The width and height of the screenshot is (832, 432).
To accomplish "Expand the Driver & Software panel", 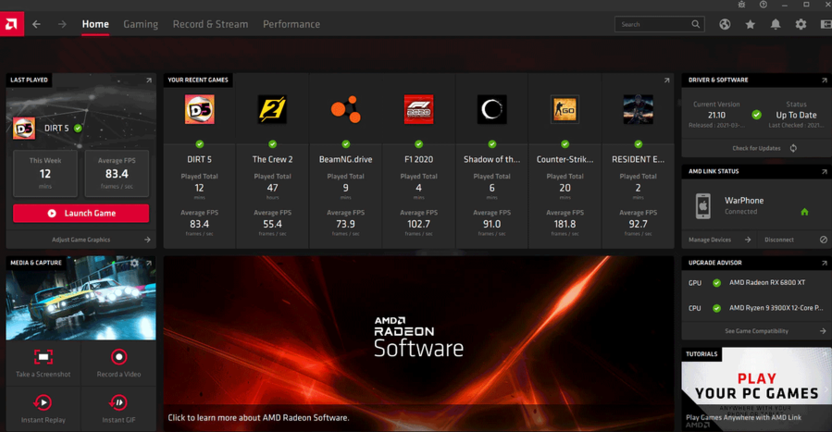I will (x=823, y=80).
